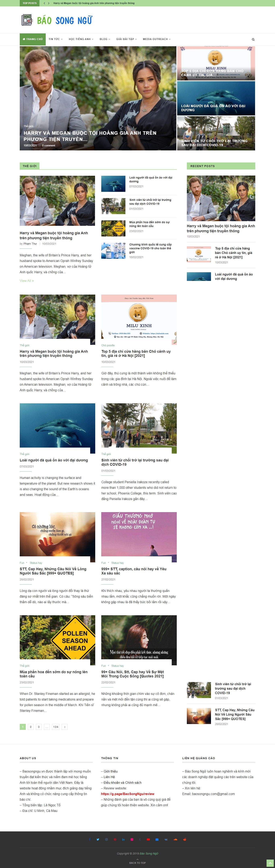Screen dimensions: 275x868
Task: Expand the Học Tiếng Anh menu
Action: 81,39
